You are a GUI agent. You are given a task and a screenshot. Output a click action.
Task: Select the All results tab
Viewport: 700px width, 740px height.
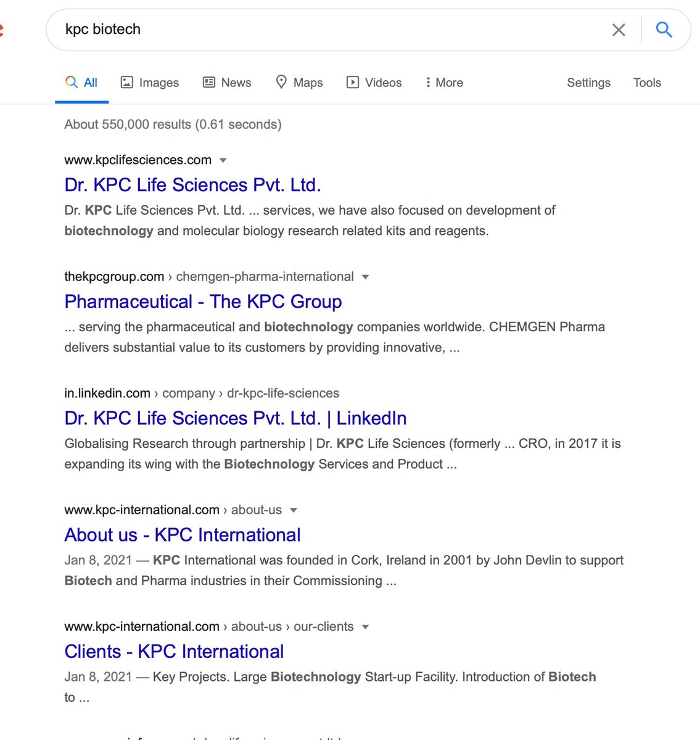(81, 83)
